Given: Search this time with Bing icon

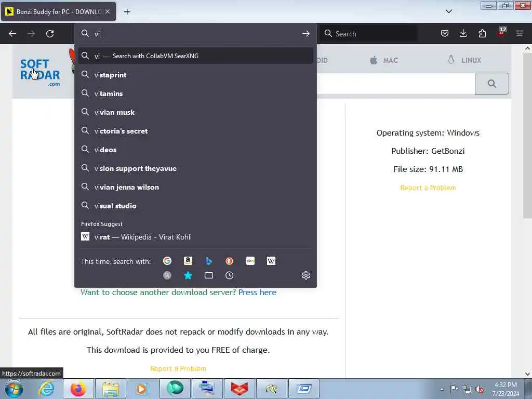Looking at the screenshot, I should 209,261.
